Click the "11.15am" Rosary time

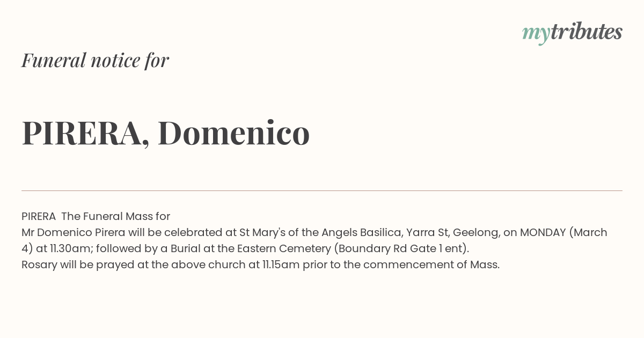[x=281, y=264]
